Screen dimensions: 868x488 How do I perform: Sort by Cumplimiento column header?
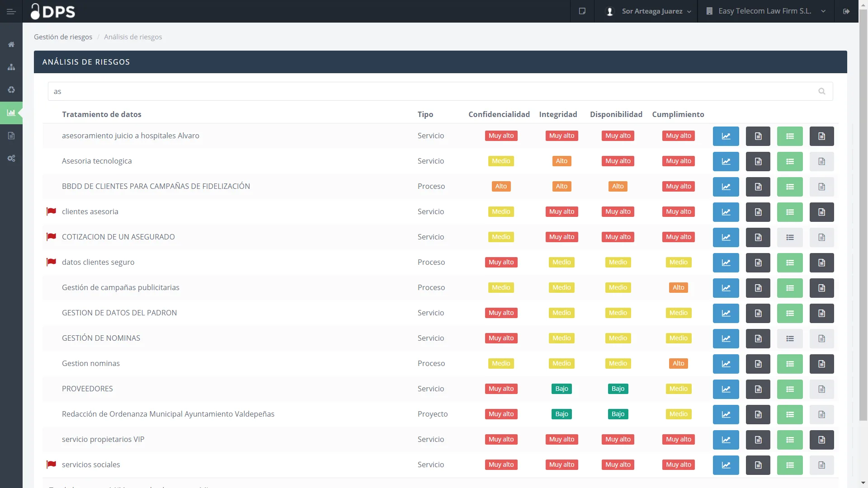click(678, 114)
